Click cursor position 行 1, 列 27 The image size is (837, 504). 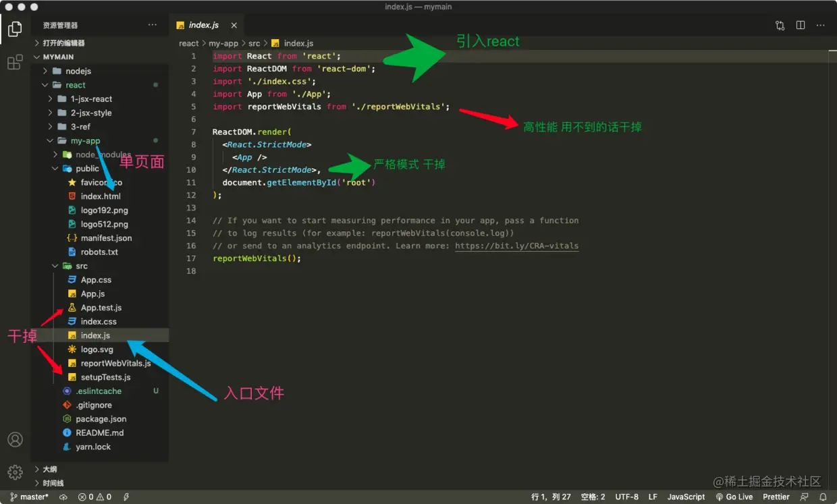[551, 497]
